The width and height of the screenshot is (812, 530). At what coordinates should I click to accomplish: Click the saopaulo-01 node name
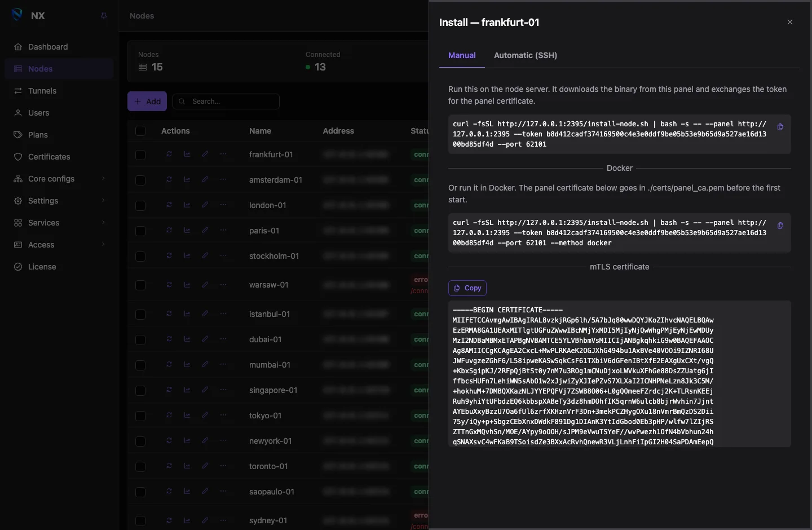pos(272,492)
